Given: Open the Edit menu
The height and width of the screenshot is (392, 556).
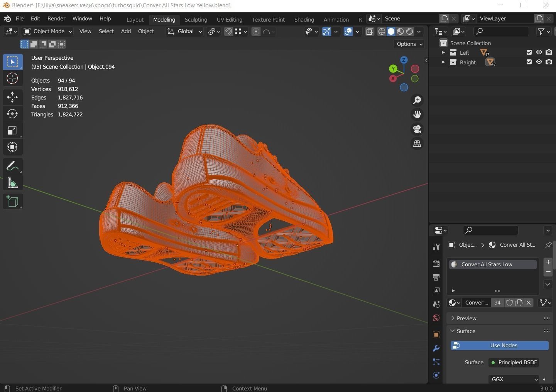Looking at the screenshot, I should pyautogui.click(x=35, y=19).
